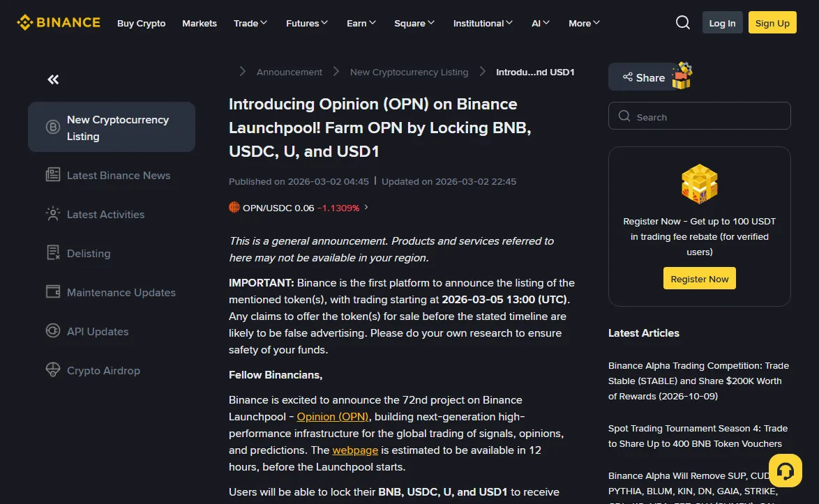Click the Crypto Airdrop parachute icon
Screen dimensions: 819x504
pyautogui.click(x=53, y=370)
